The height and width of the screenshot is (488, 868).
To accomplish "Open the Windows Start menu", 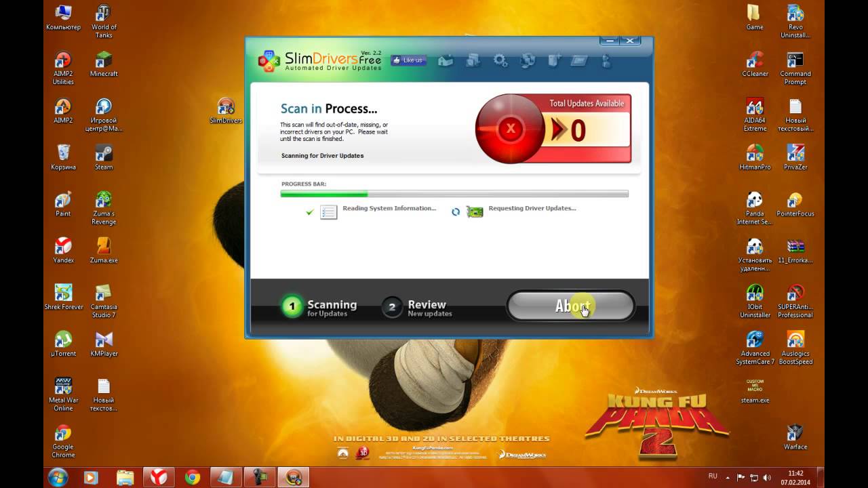I will click(x=58, y=477).
